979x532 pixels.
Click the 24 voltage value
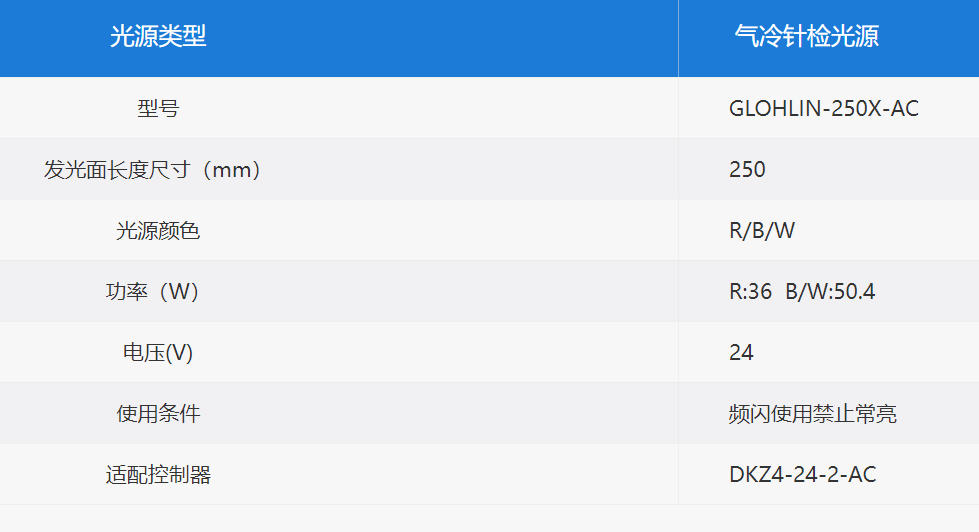click(x=741, y=353)
